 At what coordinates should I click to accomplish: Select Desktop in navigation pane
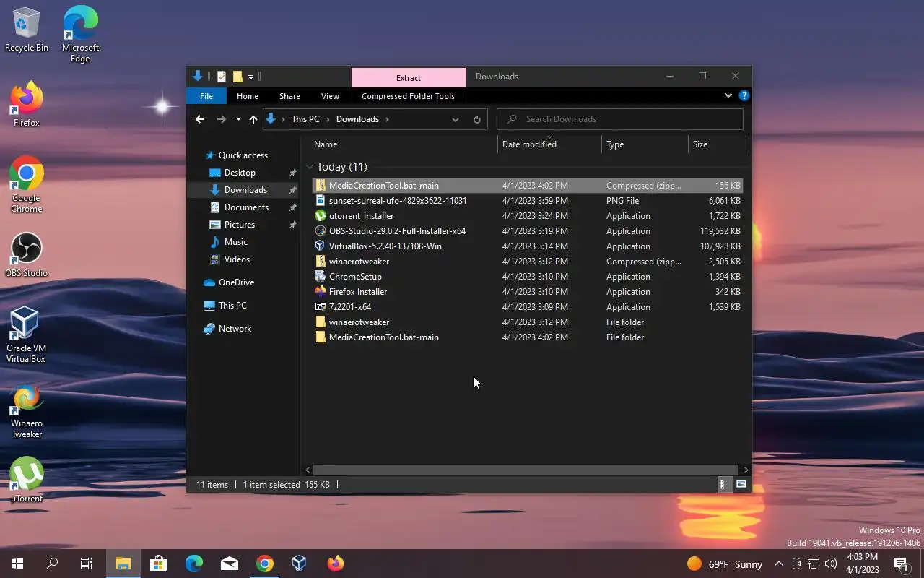point(240,173)
